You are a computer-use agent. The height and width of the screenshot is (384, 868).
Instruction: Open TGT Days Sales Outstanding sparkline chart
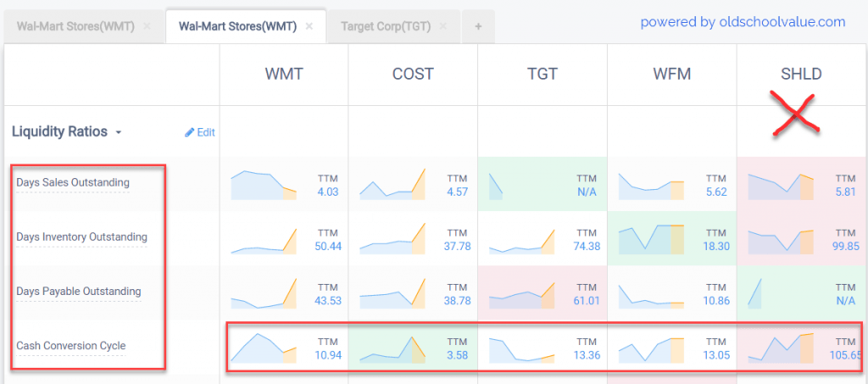tap(496, 186)
